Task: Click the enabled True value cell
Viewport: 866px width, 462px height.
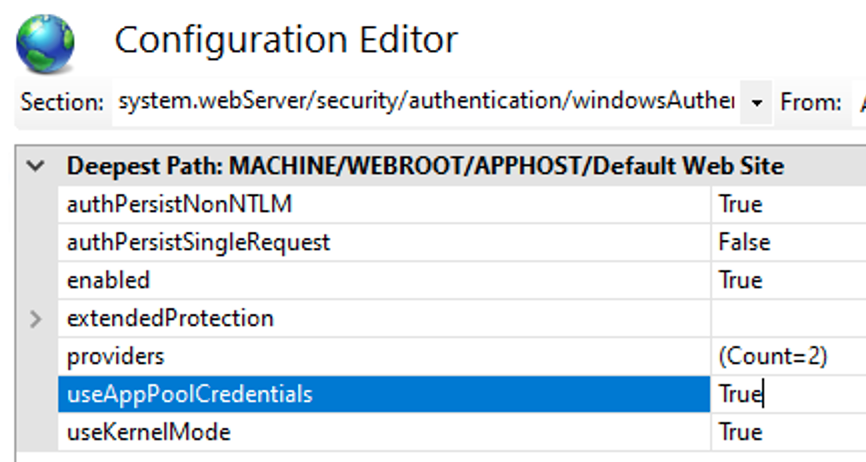Action: (740, 280)
